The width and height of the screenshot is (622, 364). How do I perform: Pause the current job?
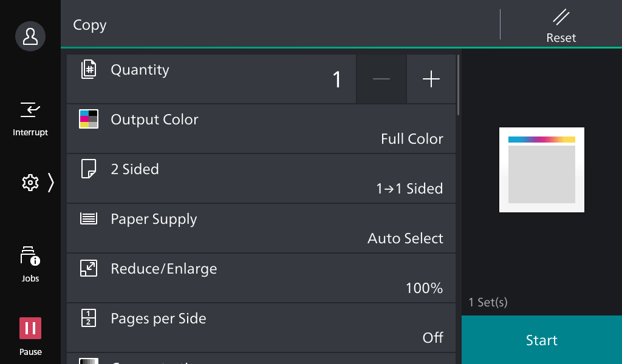tap(30, 328)
